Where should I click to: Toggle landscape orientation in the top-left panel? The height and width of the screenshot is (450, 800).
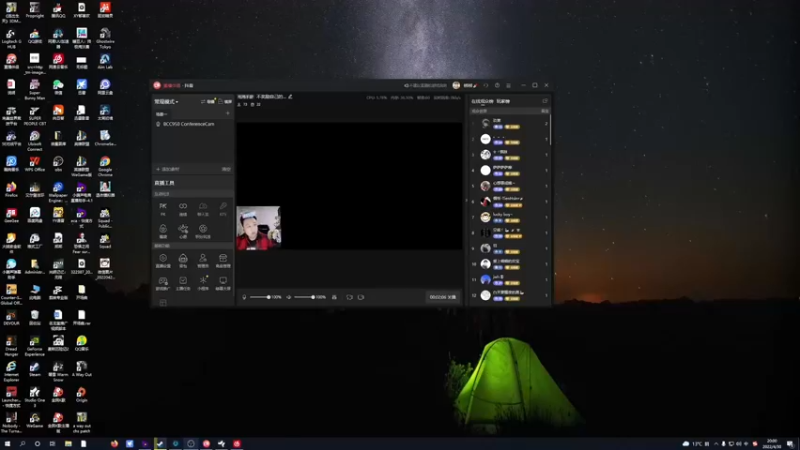(x=208, y=102)
